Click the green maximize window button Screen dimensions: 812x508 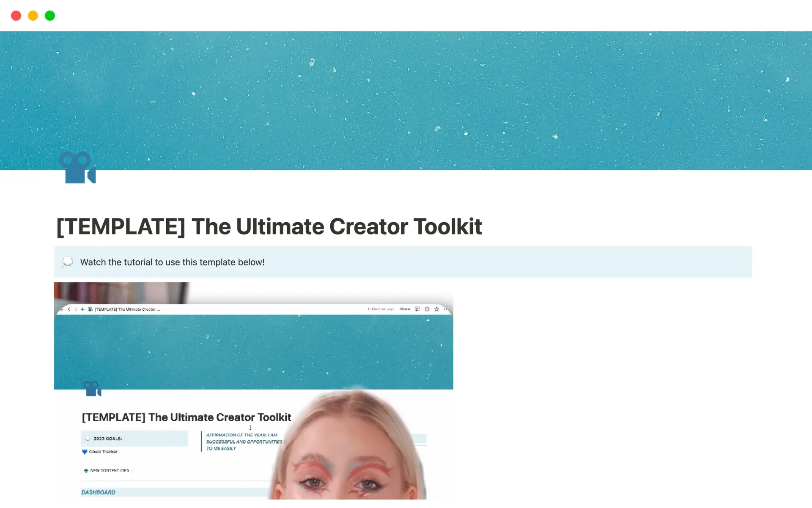point(50,16)
